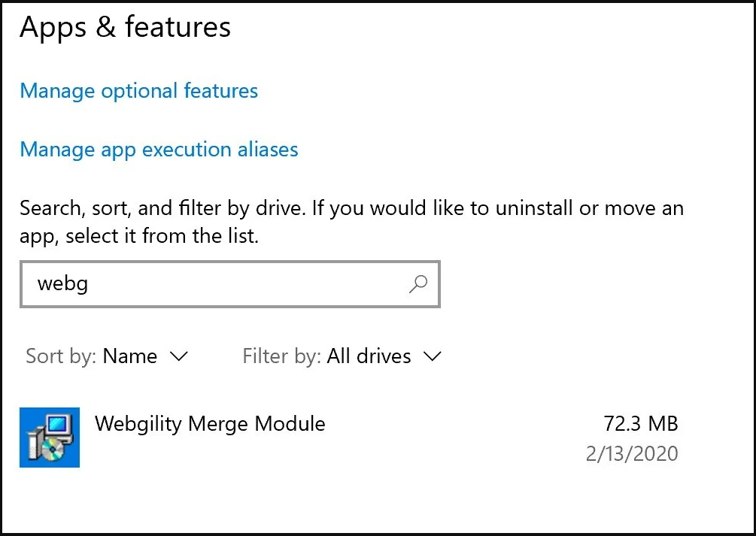Click the 'webg' text in search field
This screenshot has width=756, height=536.
(62, 284)
